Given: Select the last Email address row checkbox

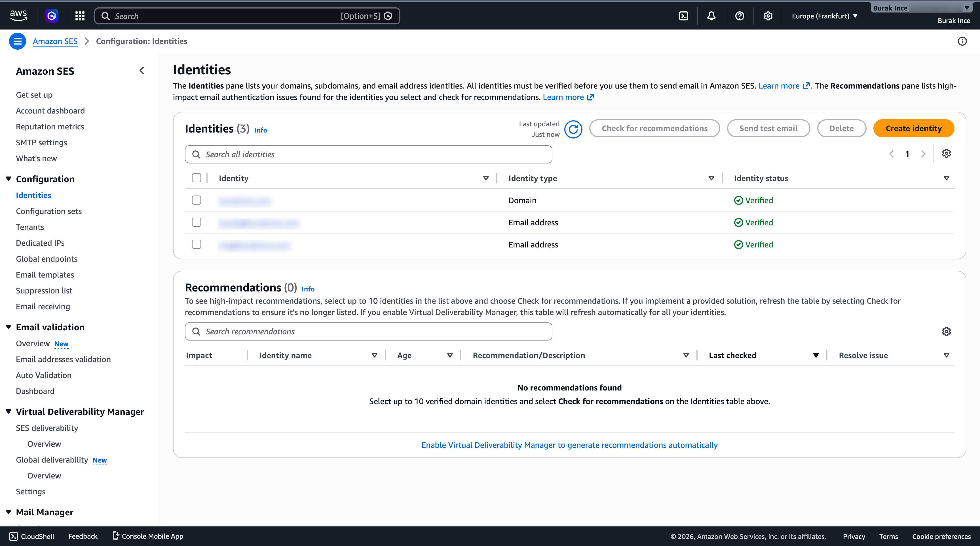Looking at the screenshot, I should click(196, 244).
